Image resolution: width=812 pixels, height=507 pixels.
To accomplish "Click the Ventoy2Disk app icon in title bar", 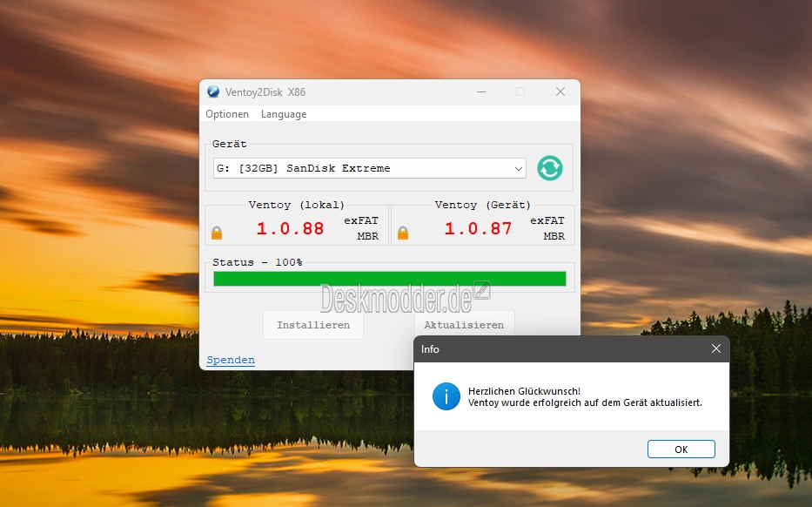I will point(213,91).
